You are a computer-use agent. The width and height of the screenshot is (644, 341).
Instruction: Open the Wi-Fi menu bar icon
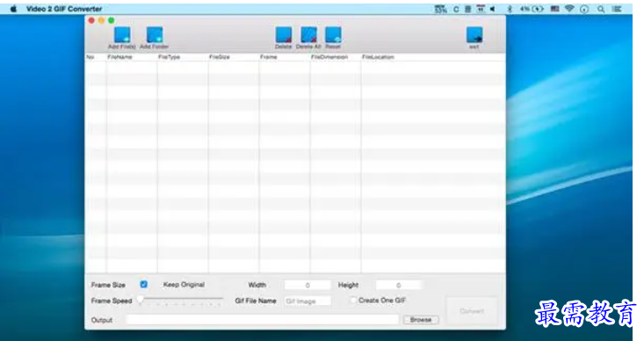[569, 9]
